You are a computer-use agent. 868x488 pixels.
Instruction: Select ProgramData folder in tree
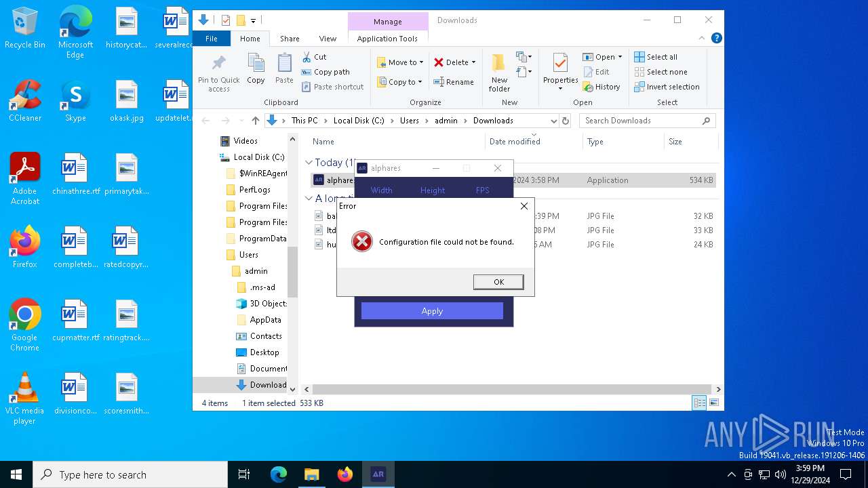(262, 239)
